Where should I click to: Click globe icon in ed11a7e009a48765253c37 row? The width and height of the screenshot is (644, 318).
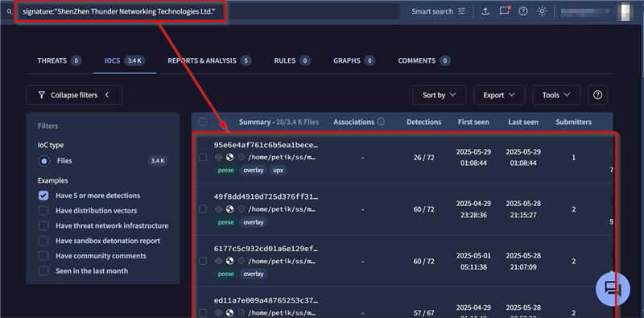click(x=230, y=312)
